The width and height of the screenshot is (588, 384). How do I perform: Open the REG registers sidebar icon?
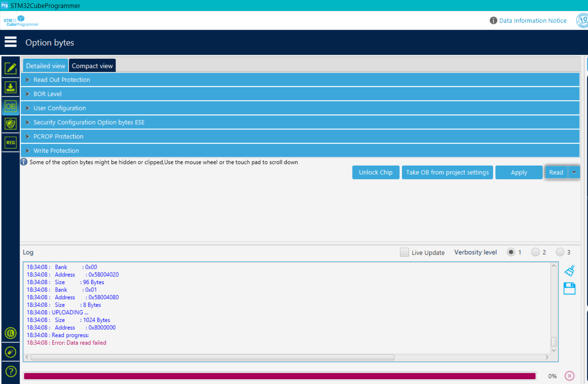tap(11, 142)
